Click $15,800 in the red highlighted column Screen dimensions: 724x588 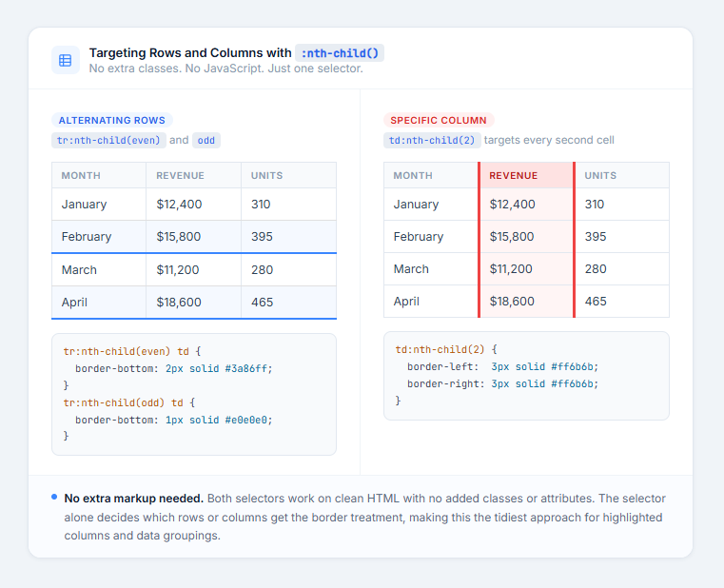click(526, 237)
